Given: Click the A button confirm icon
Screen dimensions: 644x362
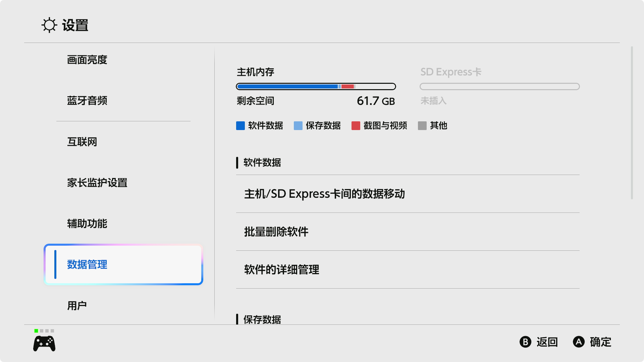Looking at the screenshot, I should pos(579,342).
